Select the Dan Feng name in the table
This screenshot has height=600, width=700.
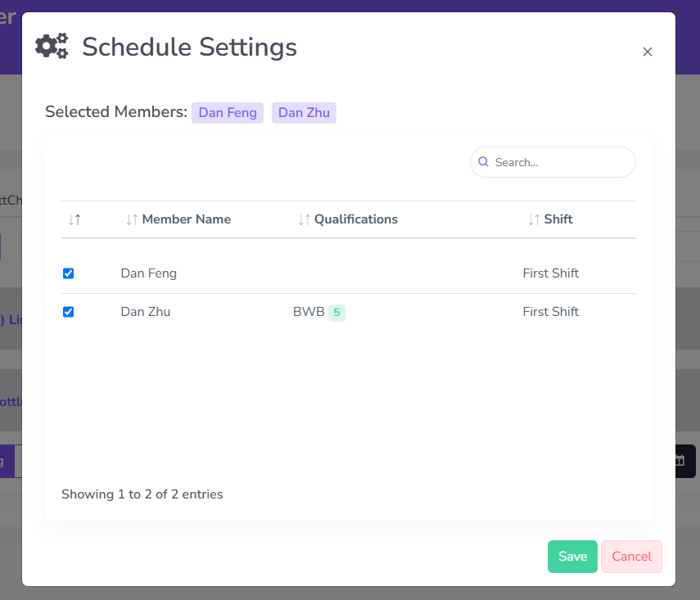pos(148,273)
